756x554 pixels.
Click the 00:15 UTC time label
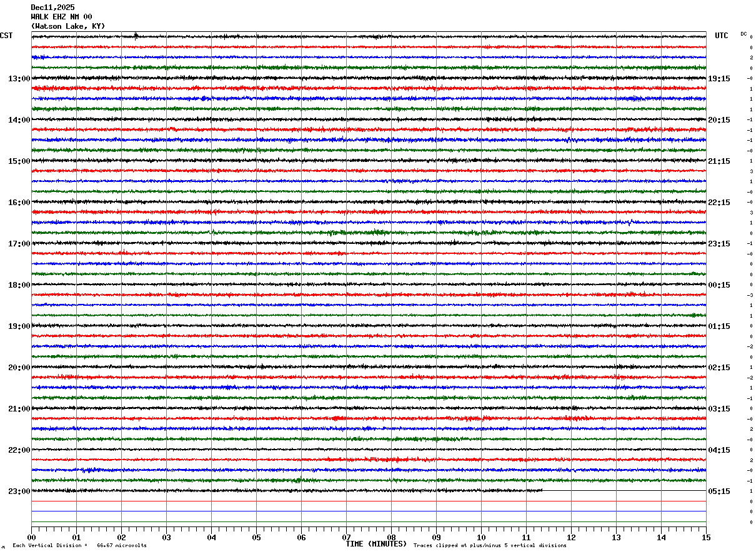coord(719,285)
